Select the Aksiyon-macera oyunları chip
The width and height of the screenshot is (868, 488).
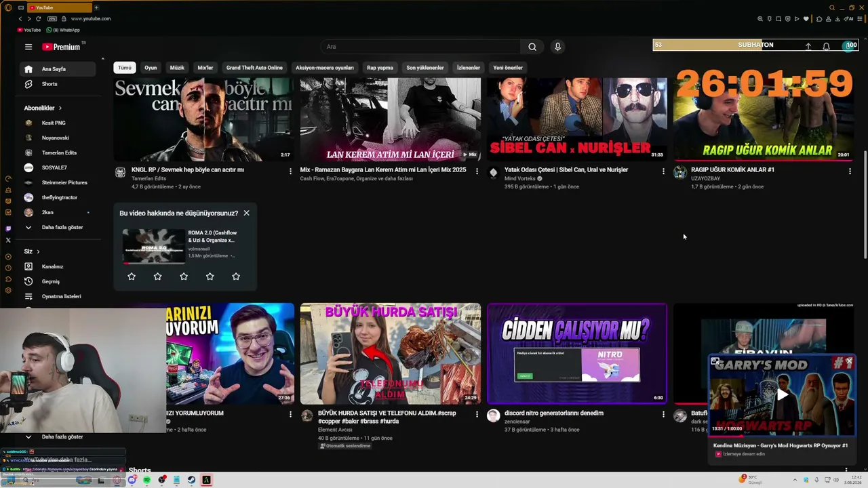pyautogui.click(x=325, y=68)
